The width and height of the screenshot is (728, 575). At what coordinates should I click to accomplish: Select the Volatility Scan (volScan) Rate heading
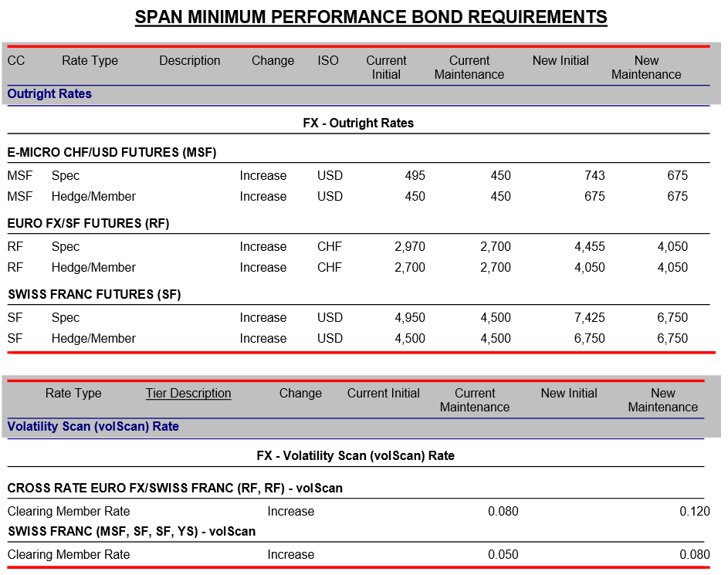tap(93, 426)
